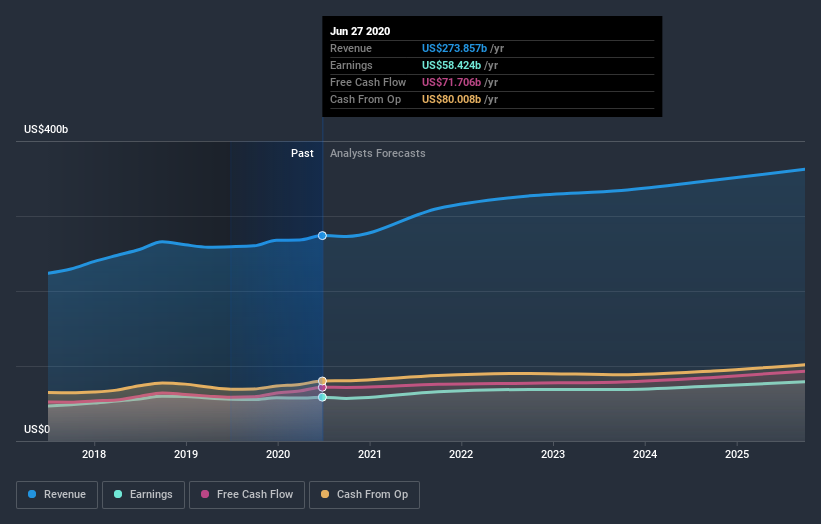Click the 2019 x-axis label
The height and width of the screenshot is (524, 821).
[x=186, y=454]
